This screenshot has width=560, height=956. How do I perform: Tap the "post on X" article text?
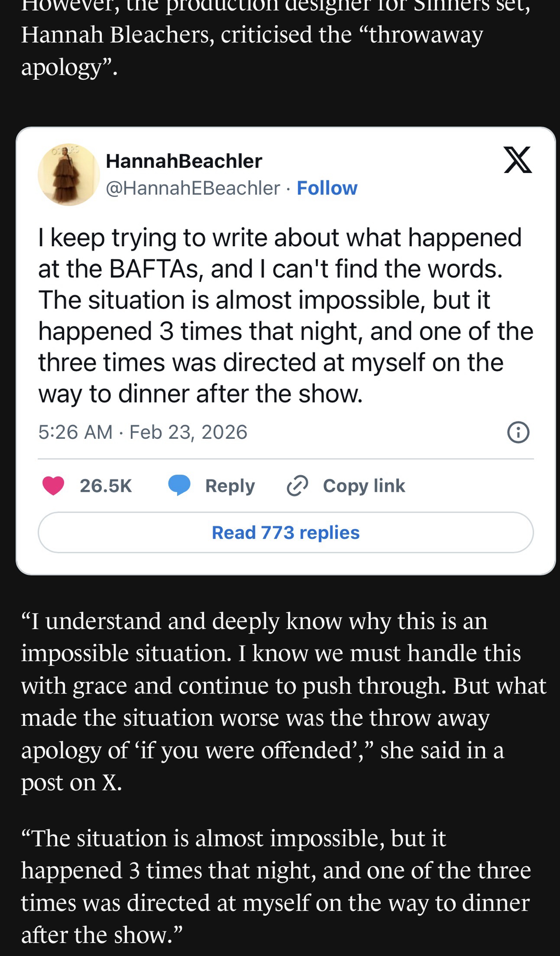(x=72, y=782)
